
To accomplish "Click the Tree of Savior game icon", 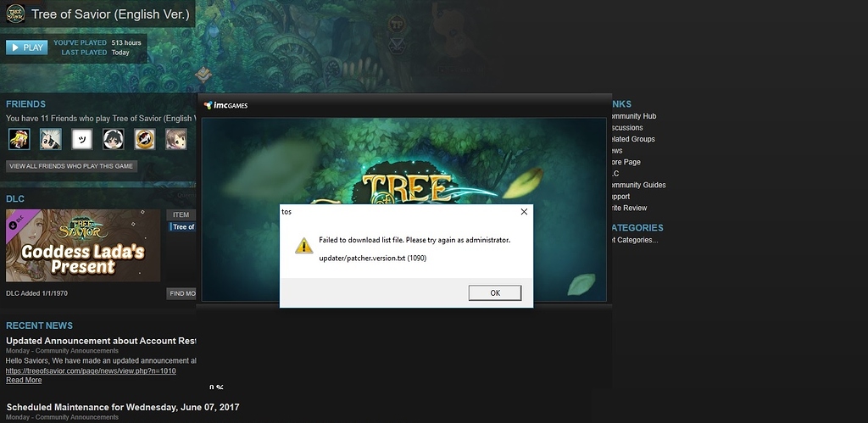I will (x=14, y=14).
